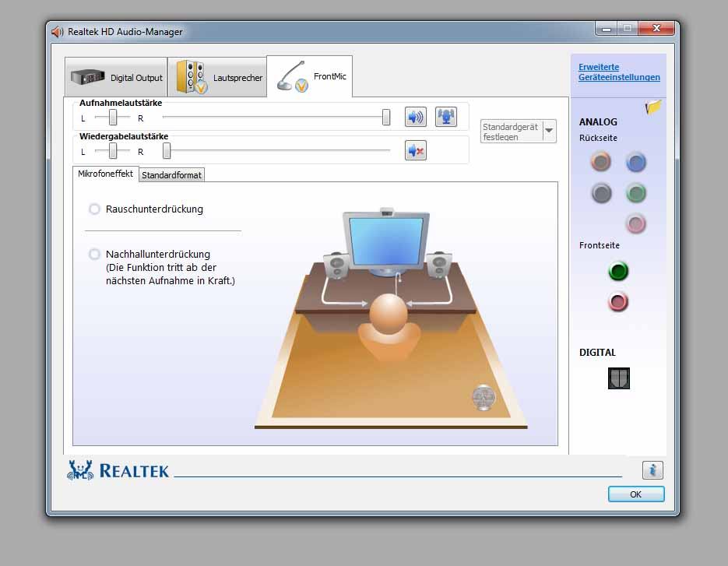Select the FrontMic tab
This screenshot has width=728, height=566.
click(x=310, y=76)
